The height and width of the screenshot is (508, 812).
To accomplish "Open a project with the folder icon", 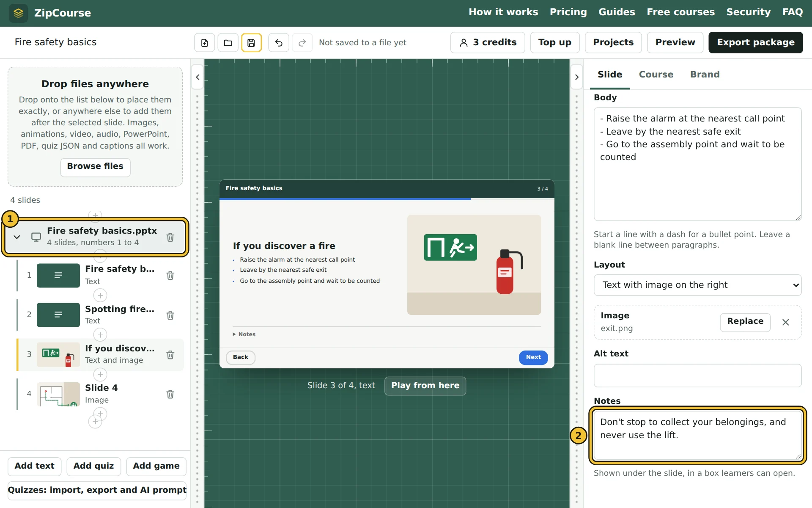I will [228, 42].
